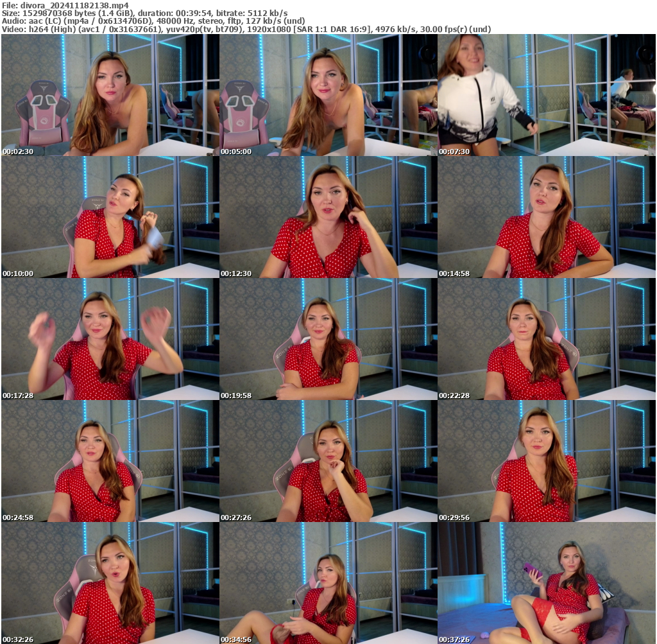
Task: Choose the 00:34:56 frame
Action: [x=328, y=583]
